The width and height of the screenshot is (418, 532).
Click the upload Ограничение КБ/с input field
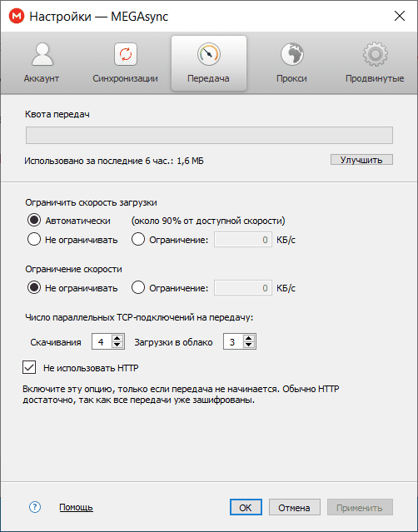click(x=243, y=240)
